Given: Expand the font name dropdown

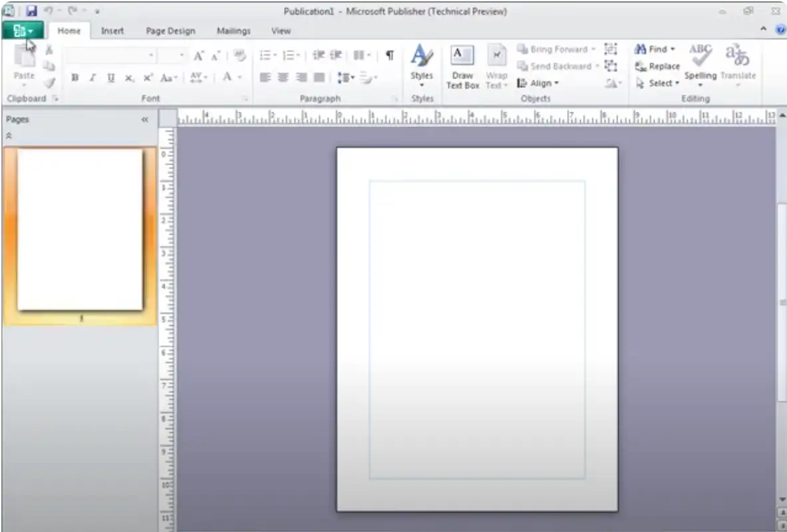Looking at the screenshot, I should coord(152,56).
